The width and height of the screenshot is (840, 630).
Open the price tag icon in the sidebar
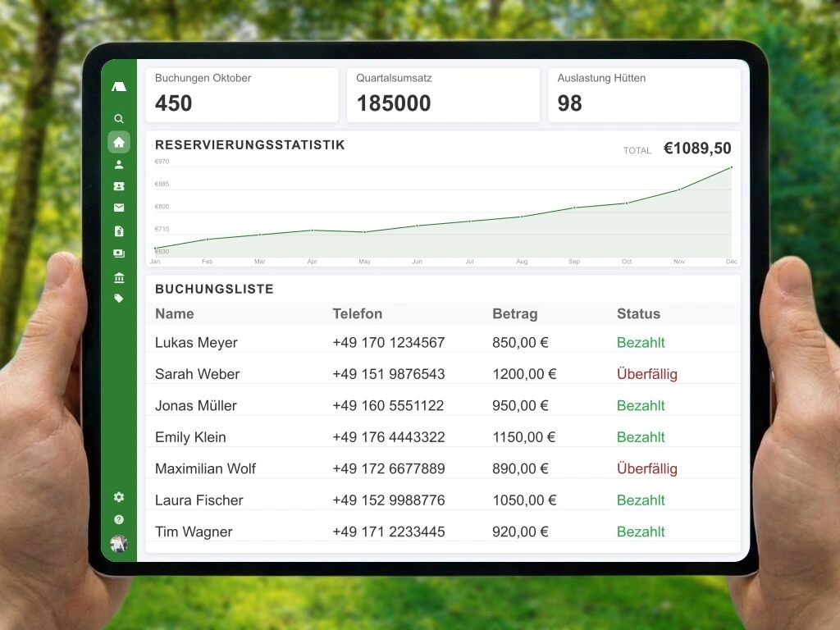pyautogui.click(x=119, y=299)
